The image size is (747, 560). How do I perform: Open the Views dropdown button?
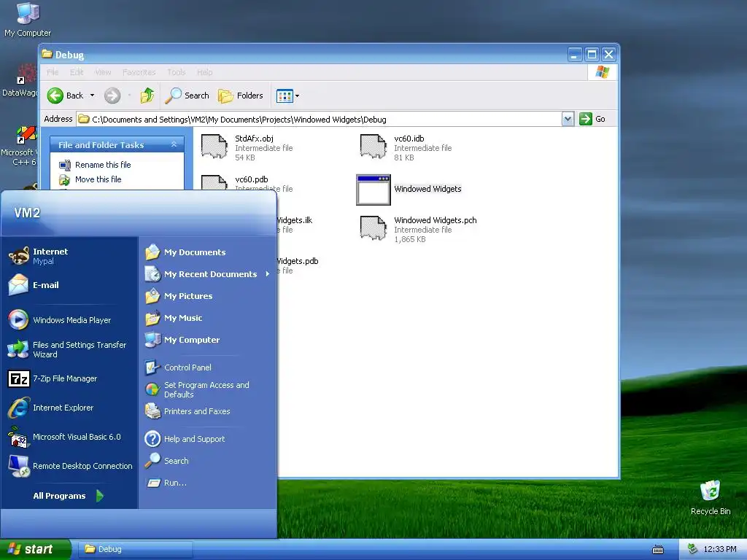(287, 96)
